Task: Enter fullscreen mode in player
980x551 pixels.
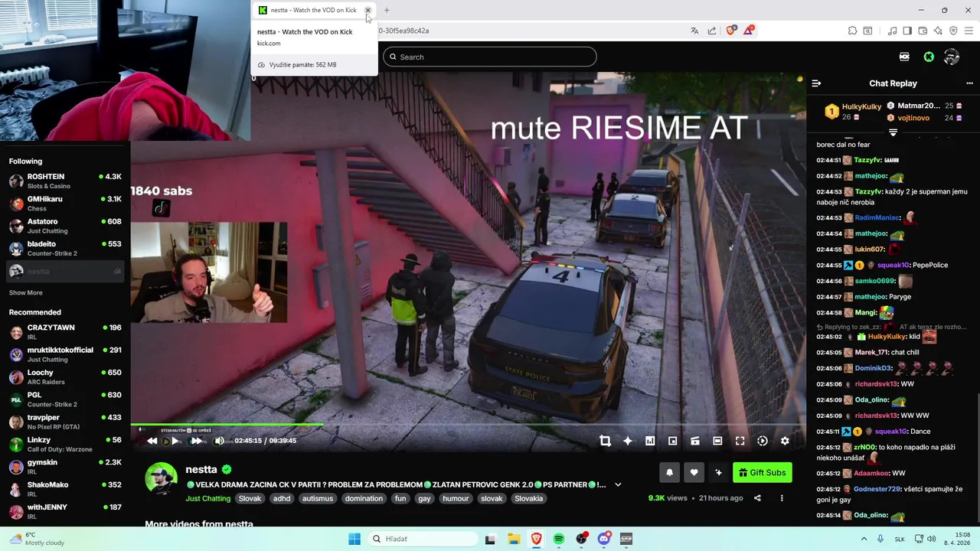Action: 740,441
